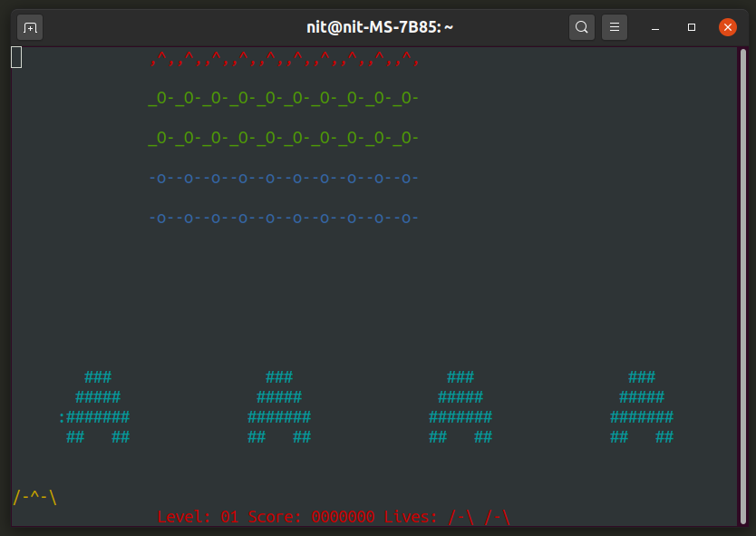The width and height of the screenshot is (756, 536).
Task: Click the second teal bunker
Action: 279,406
